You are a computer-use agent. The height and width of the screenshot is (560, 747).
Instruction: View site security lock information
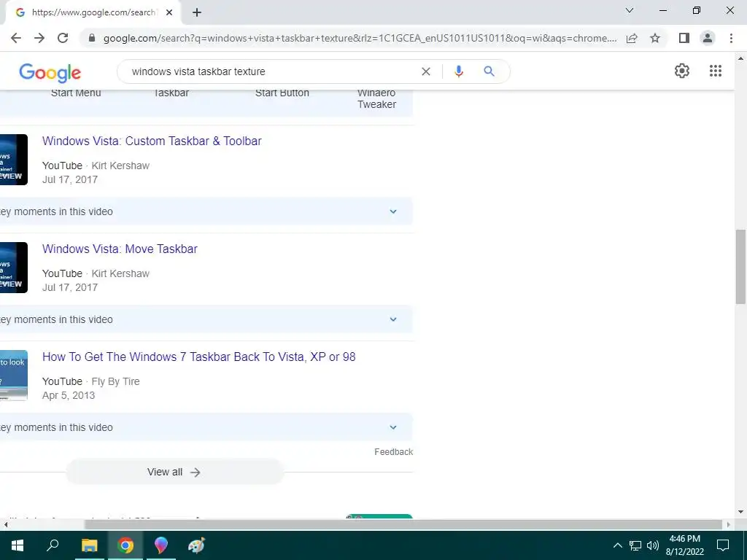pyautogui.click(x=92, y=38)
